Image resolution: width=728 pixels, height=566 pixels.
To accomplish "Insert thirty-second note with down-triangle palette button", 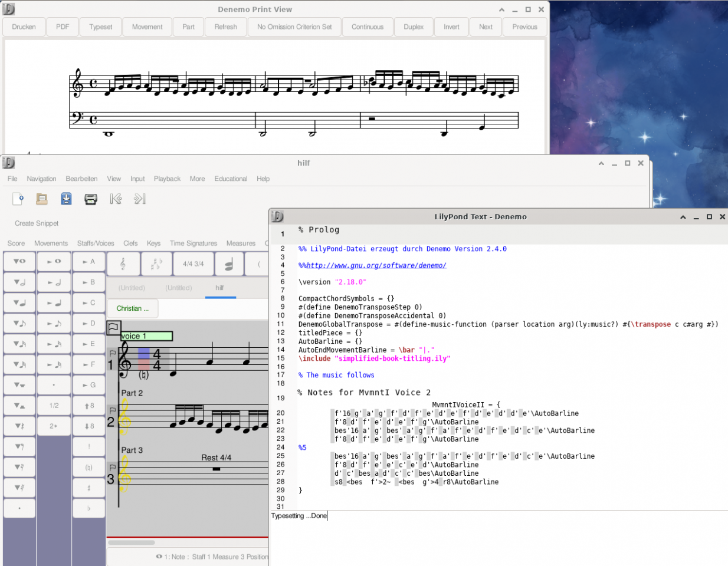I will [x=19, y=365].
